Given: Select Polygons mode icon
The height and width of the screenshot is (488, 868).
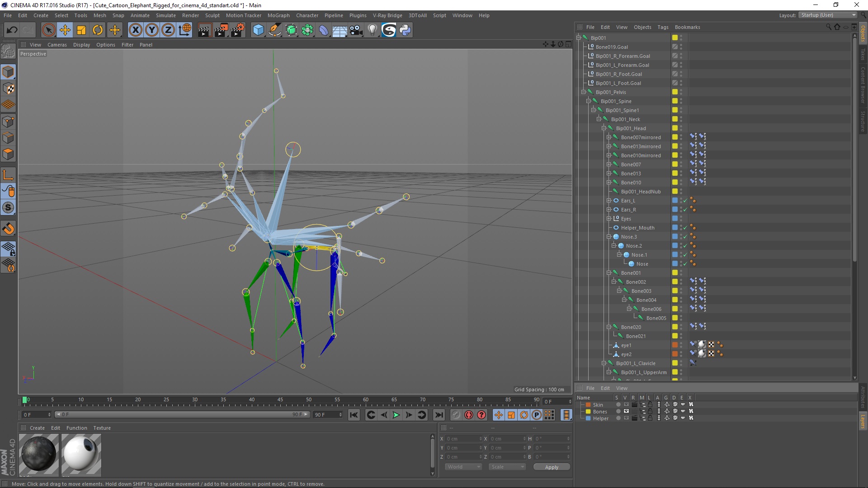Looking at the screenshot, I should click(8, 154).
